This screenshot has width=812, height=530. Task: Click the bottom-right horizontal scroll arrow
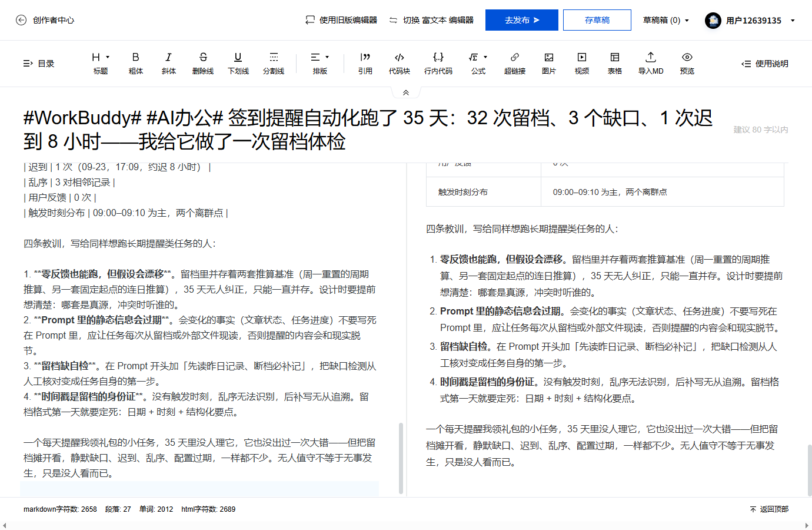[x=807, y=525]
